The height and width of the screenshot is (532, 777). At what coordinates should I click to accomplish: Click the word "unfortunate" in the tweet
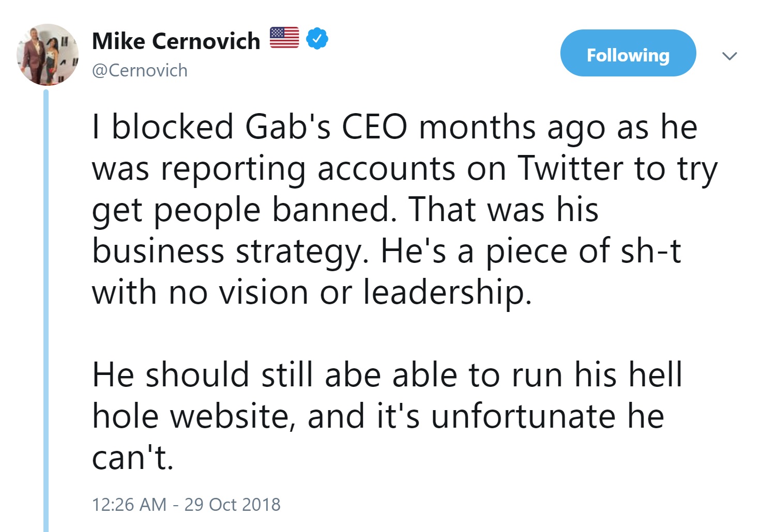523,416
